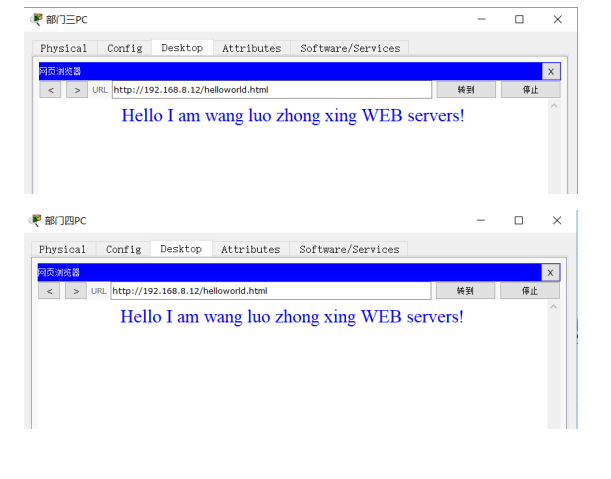This screenshot has height=479, width=611.
Task: Select the Desktop tab in 部门四PC window
Action: [x=181, y=249]
